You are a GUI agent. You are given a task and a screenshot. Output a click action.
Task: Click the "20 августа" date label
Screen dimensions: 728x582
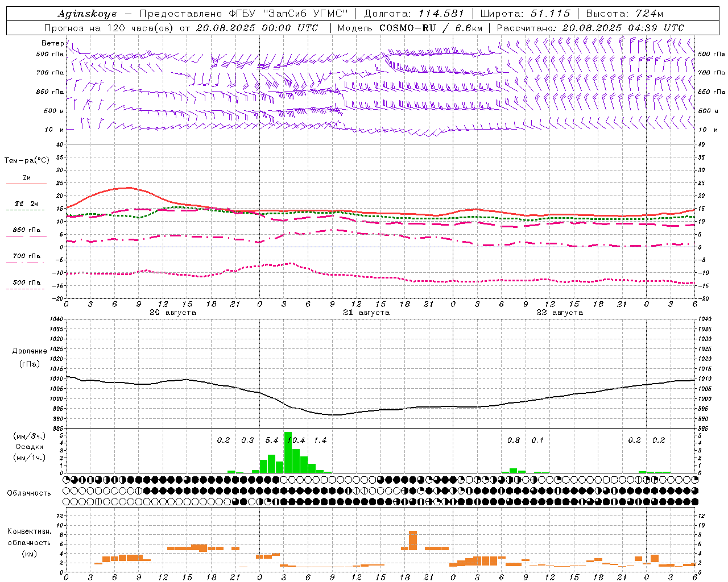[173, 313]
